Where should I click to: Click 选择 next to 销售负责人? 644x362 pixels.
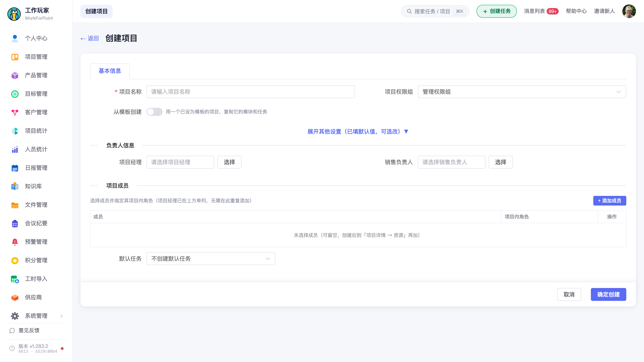coord(501,162)
